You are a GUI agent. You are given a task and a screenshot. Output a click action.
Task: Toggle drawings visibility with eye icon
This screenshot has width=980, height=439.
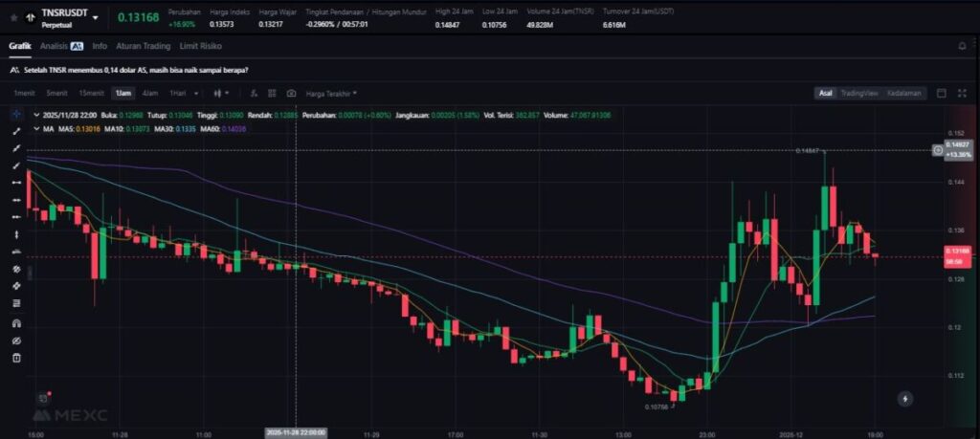(16, 340)
